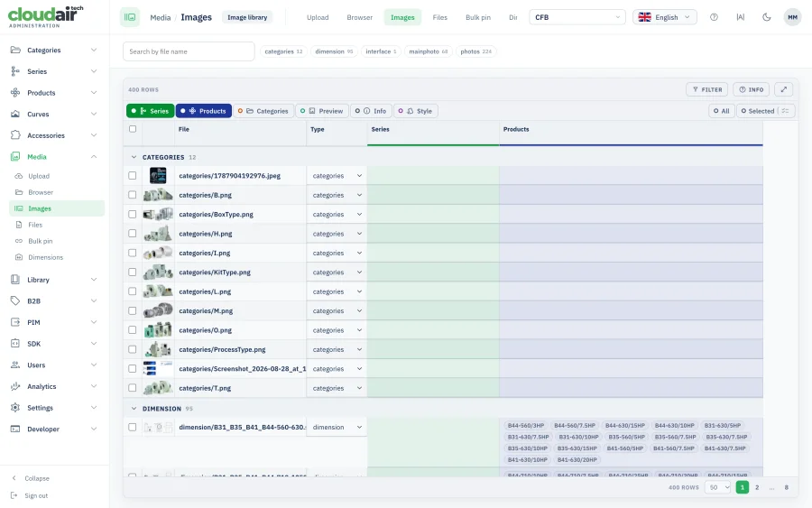Click the AI assistant icon in header
The width and height of the screenshot is (812, 508).
click(741, 17)
